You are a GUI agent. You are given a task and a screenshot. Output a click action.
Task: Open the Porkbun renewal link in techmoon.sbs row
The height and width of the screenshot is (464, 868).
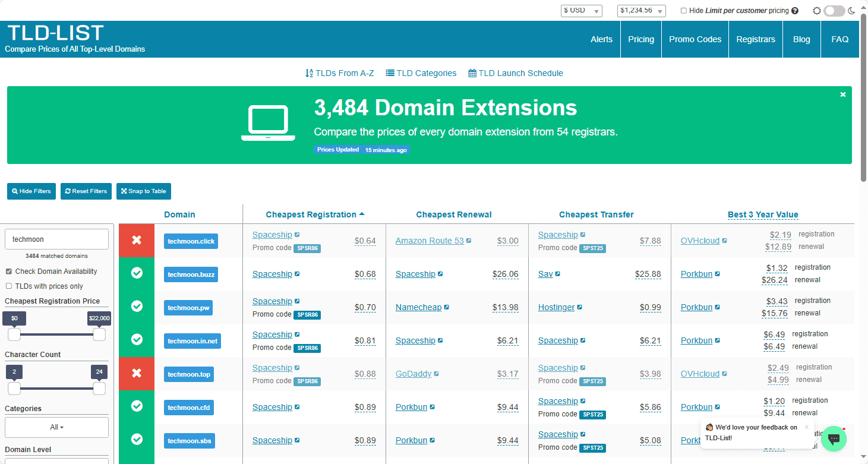[411, 440]
